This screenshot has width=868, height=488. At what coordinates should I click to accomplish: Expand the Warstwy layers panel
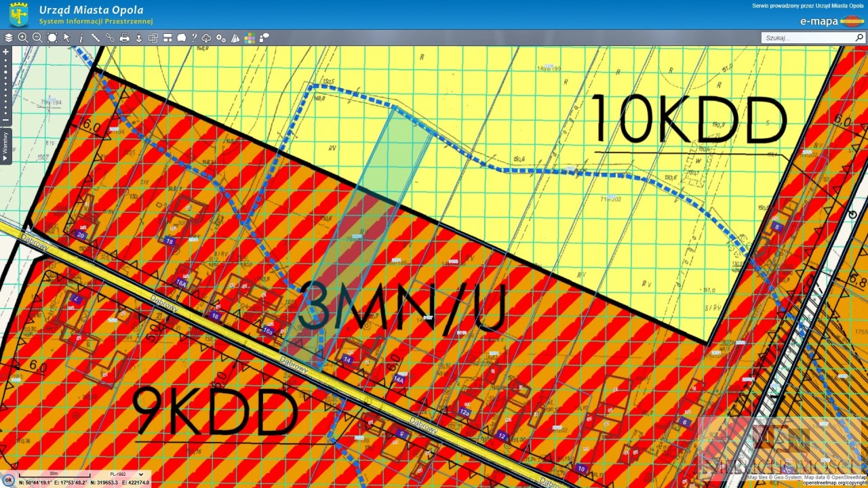point(5,146)
